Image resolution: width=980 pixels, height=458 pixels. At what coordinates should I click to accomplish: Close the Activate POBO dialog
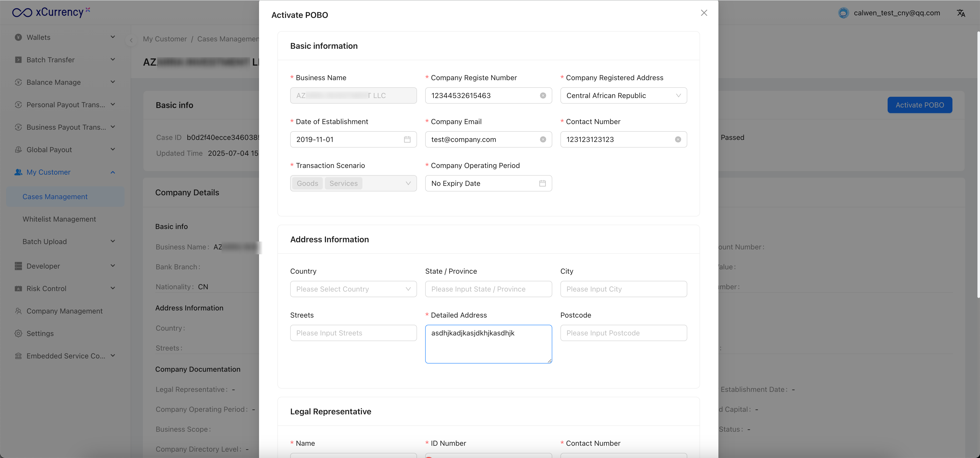704,13
